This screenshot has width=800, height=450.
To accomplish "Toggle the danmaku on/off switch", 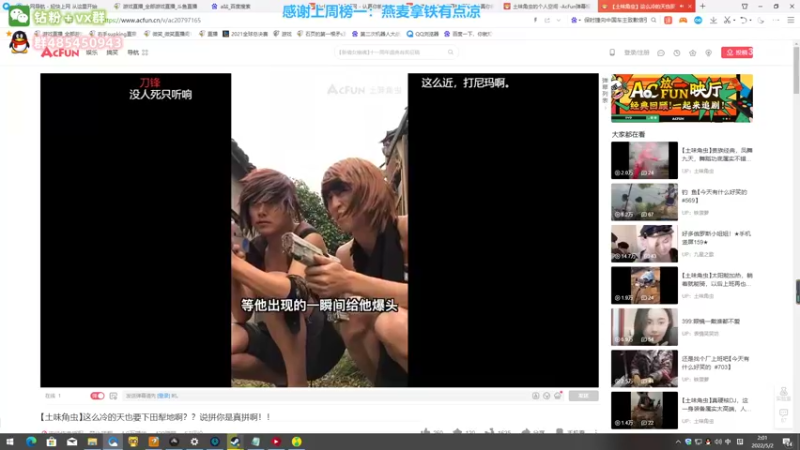I will point(97,396).
